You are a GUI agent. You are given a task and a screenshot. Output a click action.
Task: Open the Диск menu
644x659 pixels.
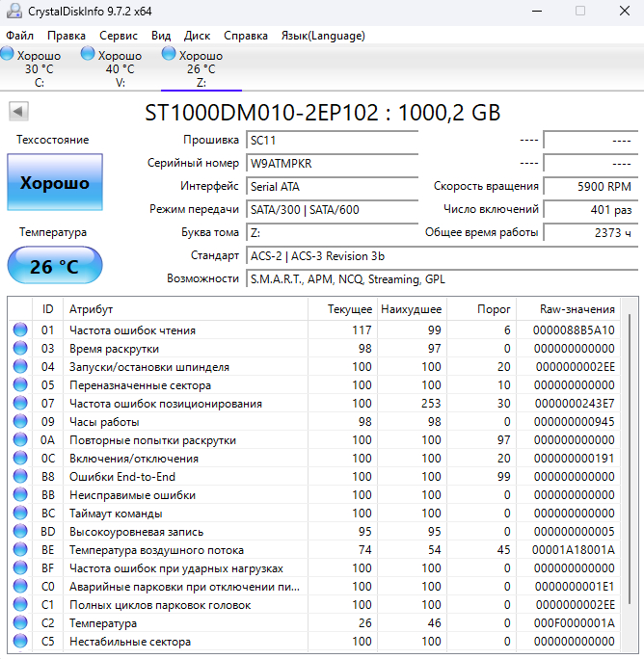pyautogui.click(x=197, y=36)
